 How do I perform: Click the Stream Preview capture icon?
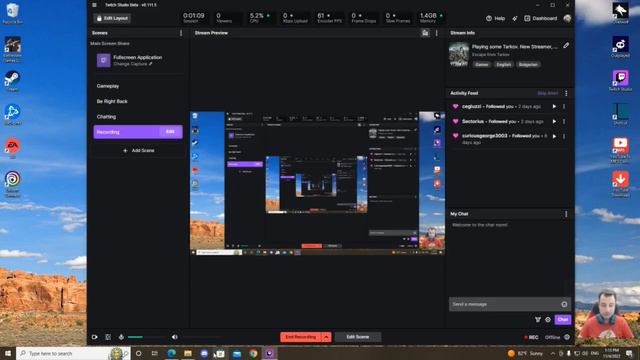click(425, 33)
